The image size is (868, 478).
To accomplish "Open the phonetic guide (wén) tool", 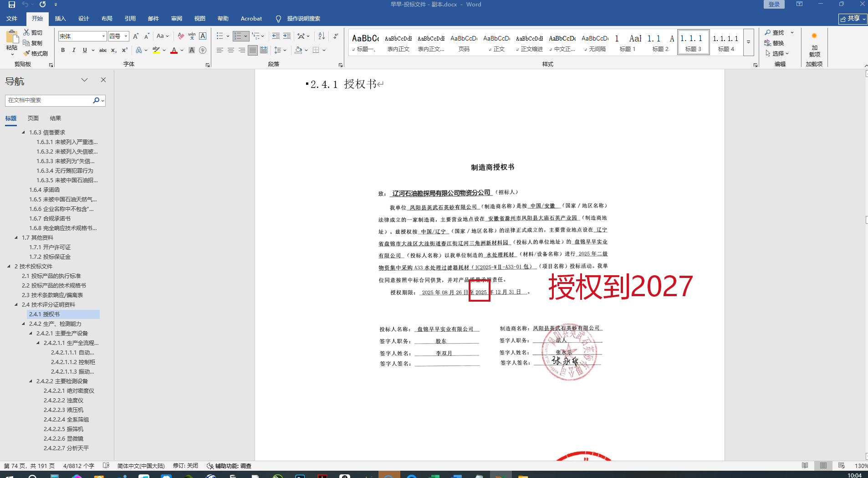I will click(x=192, y=36).
